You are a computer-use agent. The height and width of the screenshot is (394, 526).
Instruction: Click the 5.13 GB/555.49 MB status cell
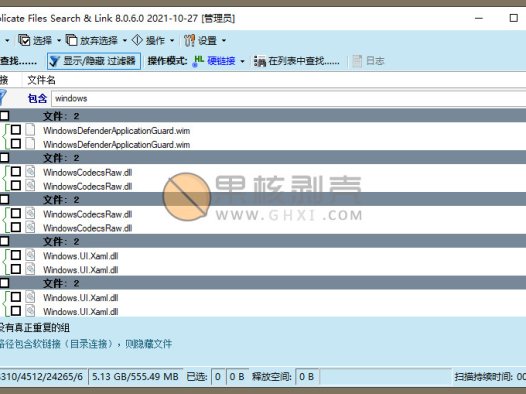coord(135,377)
